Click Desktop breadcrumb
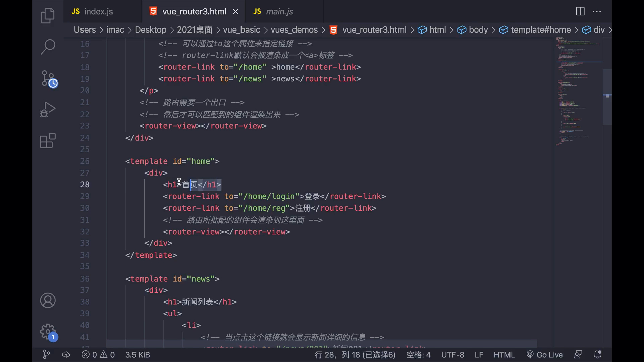Image resolution: width=644 pixels, height=362 pixels. click(151, 30)
